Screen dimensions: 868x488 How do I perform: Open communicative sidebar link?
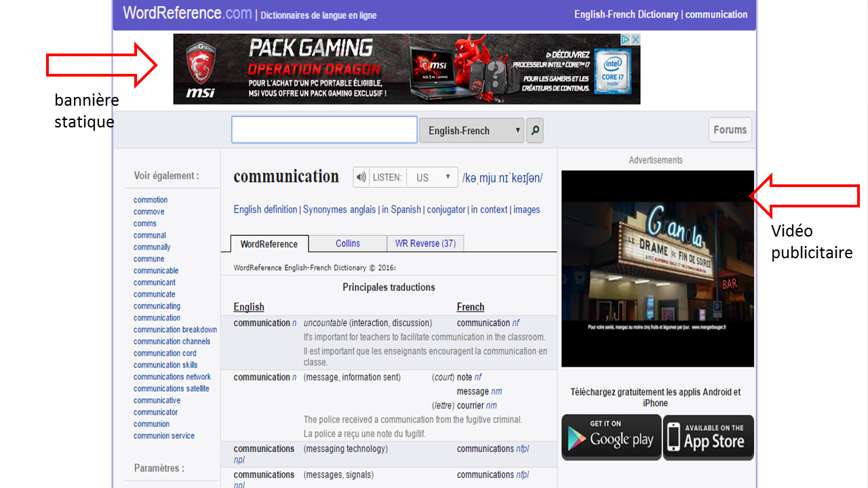click(x=157, y=400)
